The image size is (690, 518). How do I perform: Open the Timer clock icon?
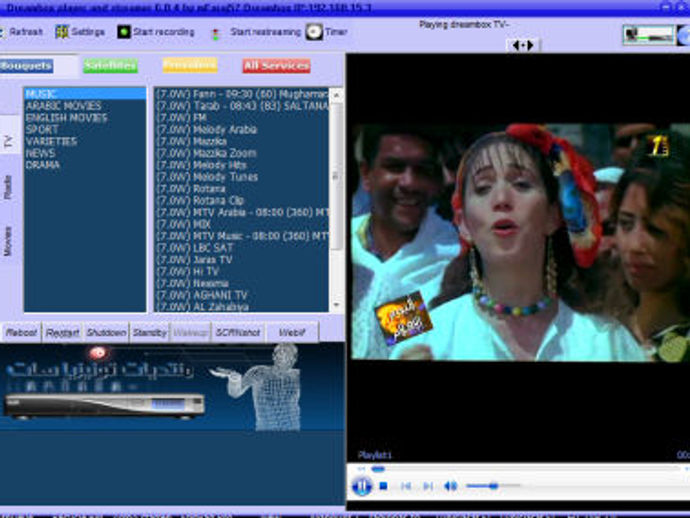314,32
